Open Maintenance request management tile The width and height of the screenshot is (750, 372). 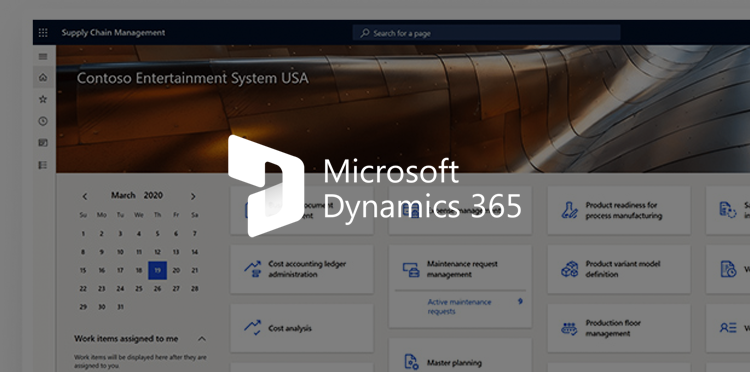tap(460, 269)
